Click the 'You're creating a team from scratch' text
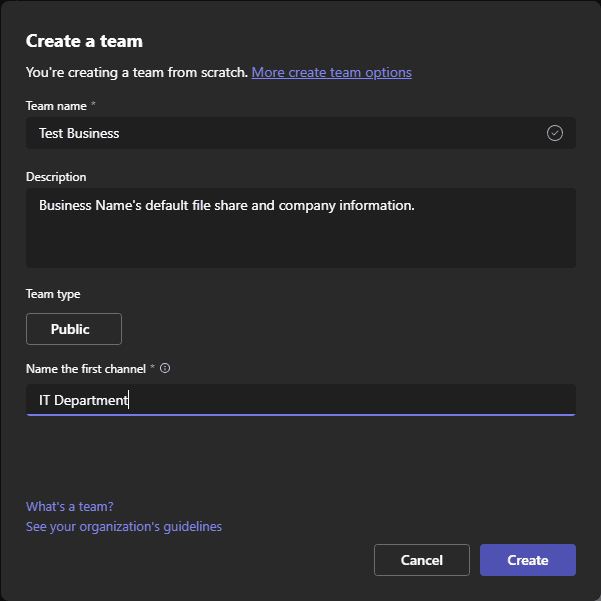The width and height of the screenshot is (601, 601). click(x=136, y=72)
